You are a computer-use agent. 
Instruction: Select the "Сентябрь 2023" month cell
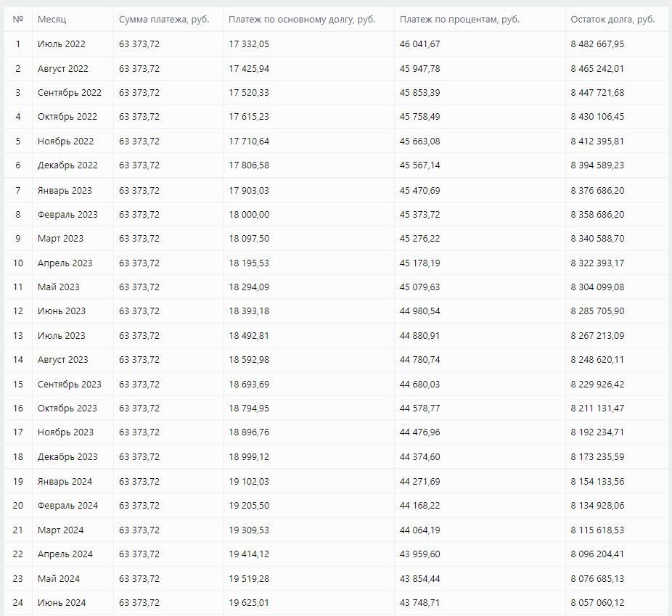pyautogui.click(x=70, y=385)
